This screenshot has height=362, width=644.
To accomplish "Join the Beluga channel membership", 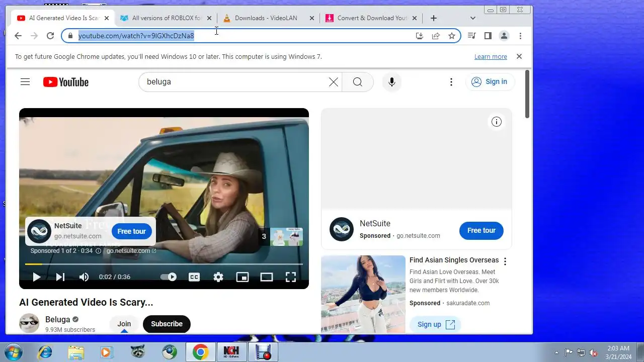I will (x=124, y=324).
